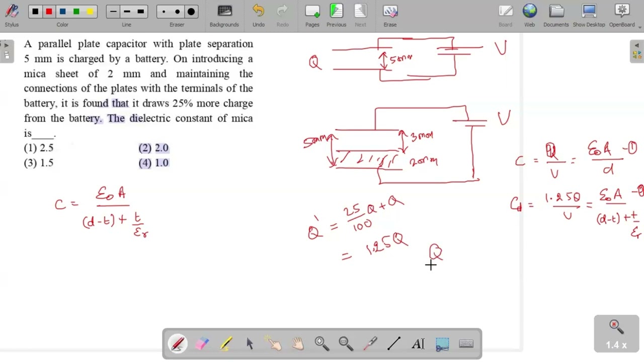Select the Zoom out tool

346,344
